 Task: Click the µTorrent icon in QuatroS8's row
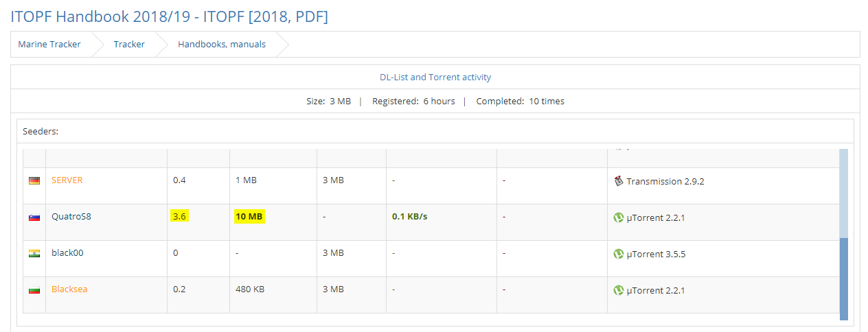[618, 217]
